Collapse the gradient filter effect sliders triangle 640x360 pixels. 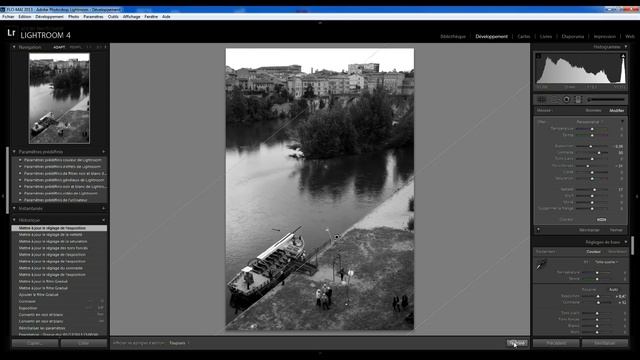(x=622, y=122)
